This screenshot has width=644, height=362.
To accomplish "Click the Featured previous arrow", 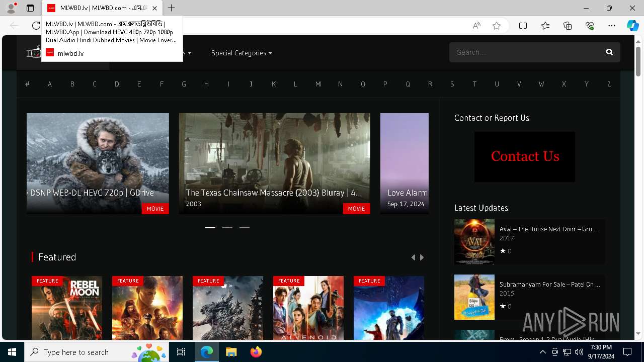I will 414,257.
